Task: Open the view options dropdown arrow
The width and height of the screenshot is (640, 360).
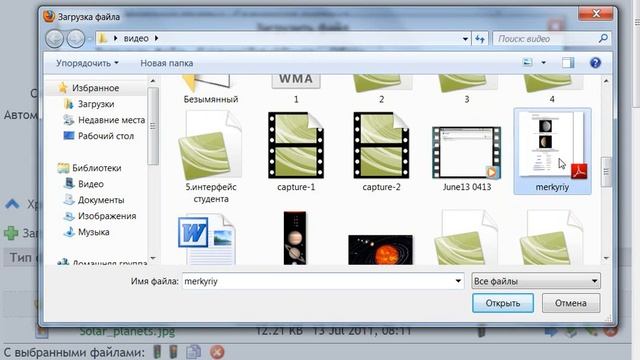Action: 543,63
